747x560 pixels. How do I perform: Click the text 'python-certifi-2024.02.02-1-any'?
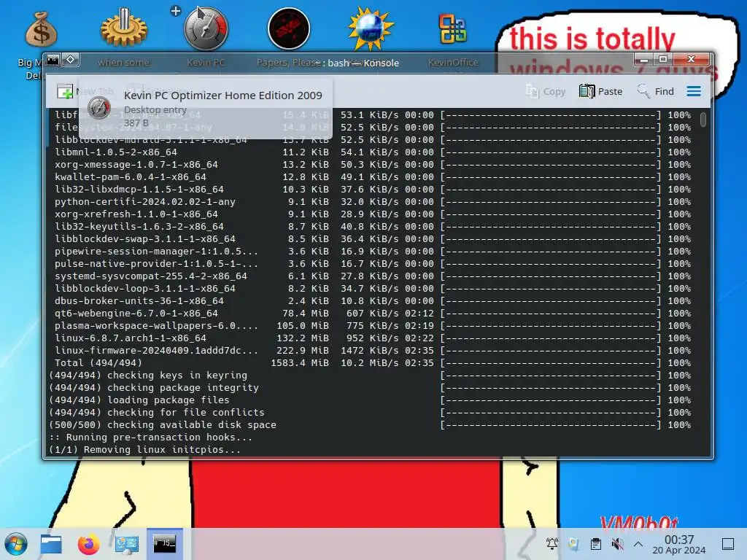tap(145, 202)
